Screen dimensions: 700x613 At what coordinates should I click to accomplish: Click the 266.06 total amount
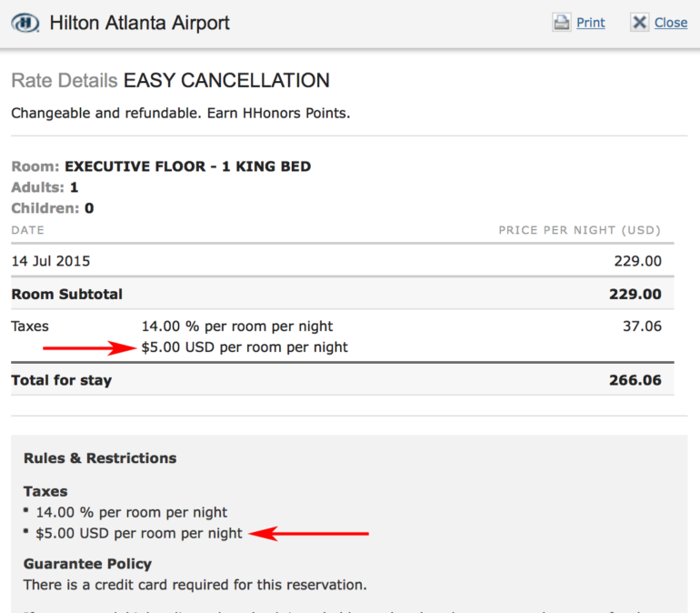point(635,380)
